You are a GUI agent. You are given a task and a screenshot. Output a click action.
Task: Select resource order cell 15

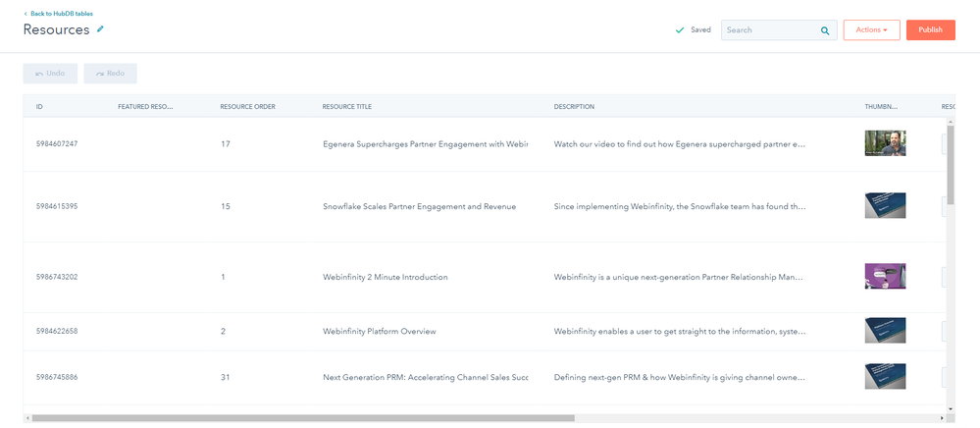(x=226, y=206)
